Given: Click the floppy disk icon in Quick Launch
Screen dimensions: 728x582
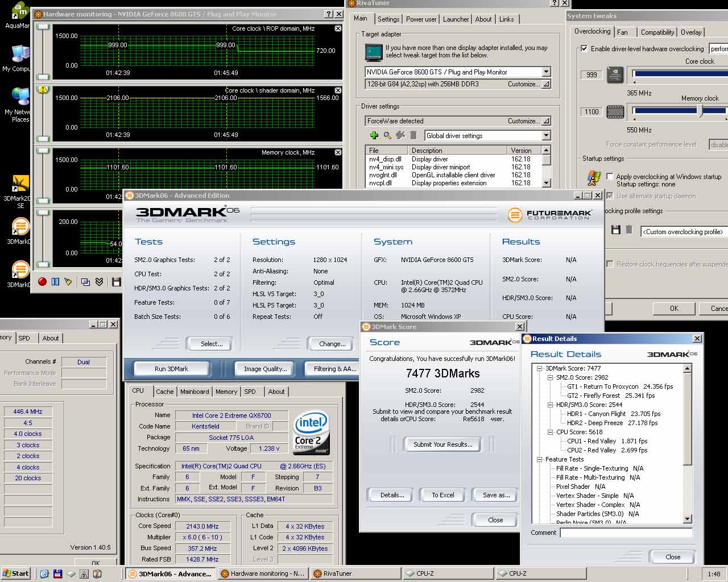Looking at the screenshot, I should coord(57,573).
